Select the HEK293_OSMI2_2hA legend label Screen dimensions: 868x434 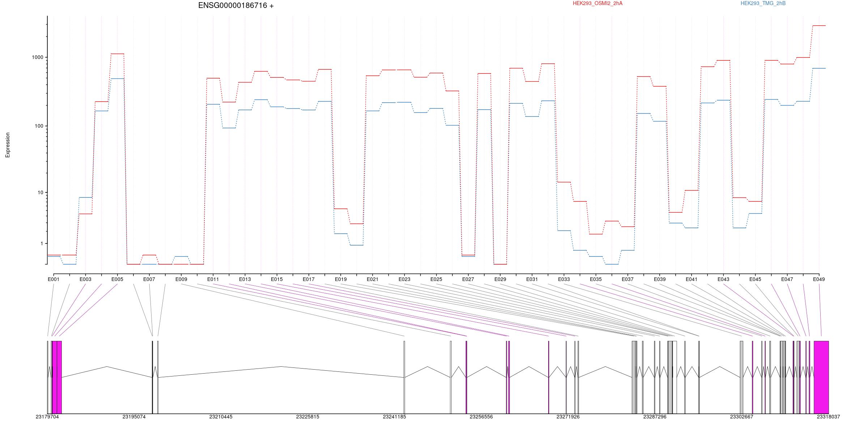tap(597, 3)
